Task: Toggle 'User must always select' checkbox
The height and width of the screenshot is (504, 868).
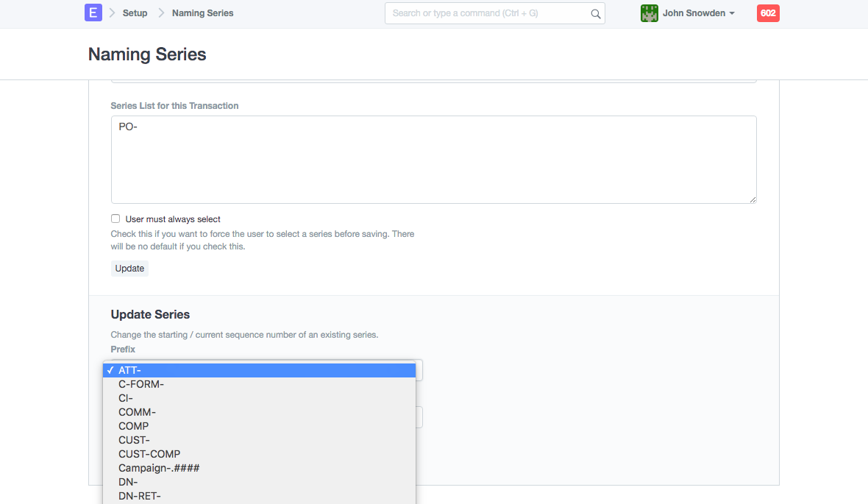Action: [x=115, y=219]
